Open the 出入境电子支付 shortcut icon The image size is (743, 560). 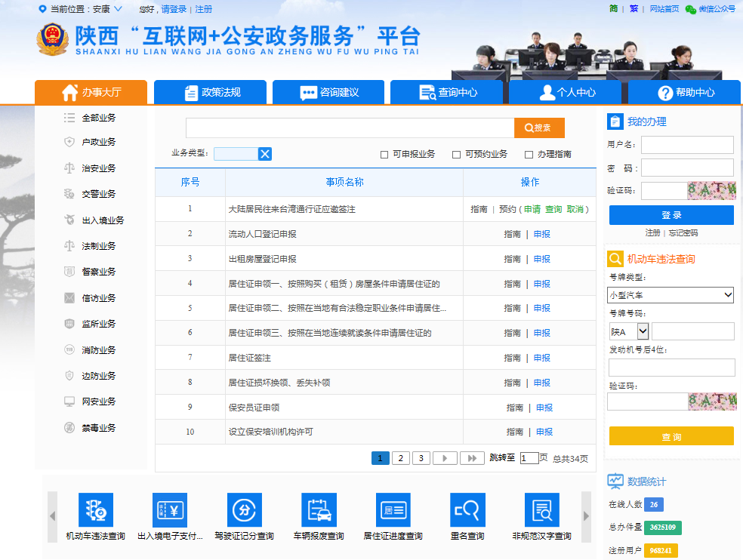coord(170,509)
